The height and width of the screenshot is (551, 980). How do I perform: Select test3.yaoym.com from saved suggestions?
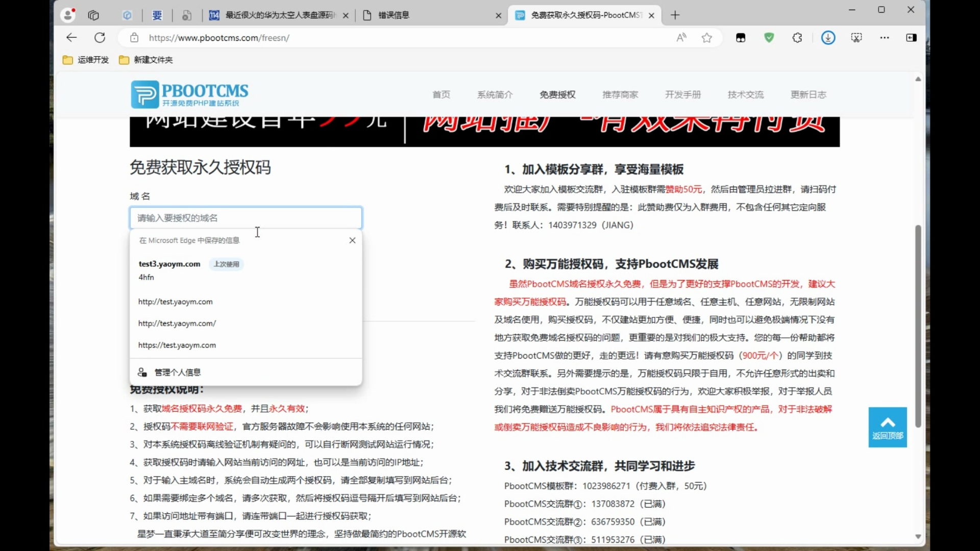point(169,264)
